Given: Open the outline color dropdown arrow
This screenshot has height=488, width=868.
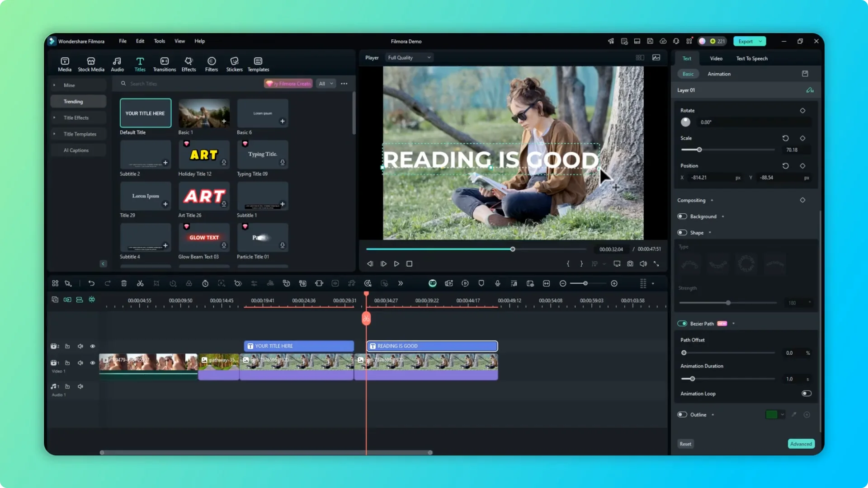Looking at the screenshot, I should (x=782, y=415).
